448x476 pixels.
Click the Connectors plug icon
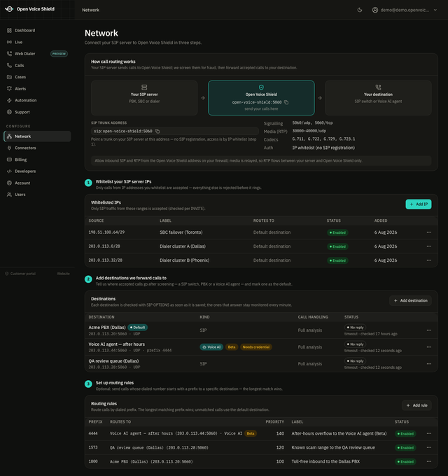9,148
